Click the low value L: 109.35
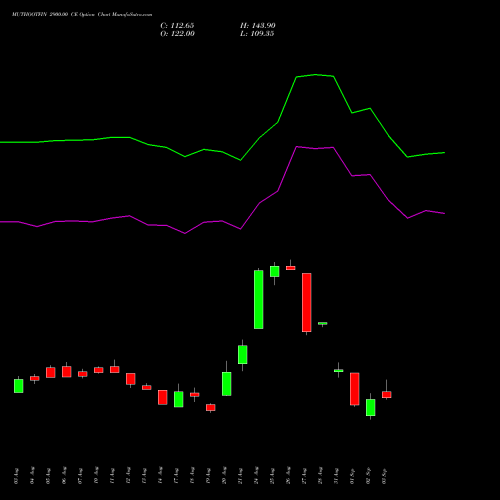 coord(257,34)
